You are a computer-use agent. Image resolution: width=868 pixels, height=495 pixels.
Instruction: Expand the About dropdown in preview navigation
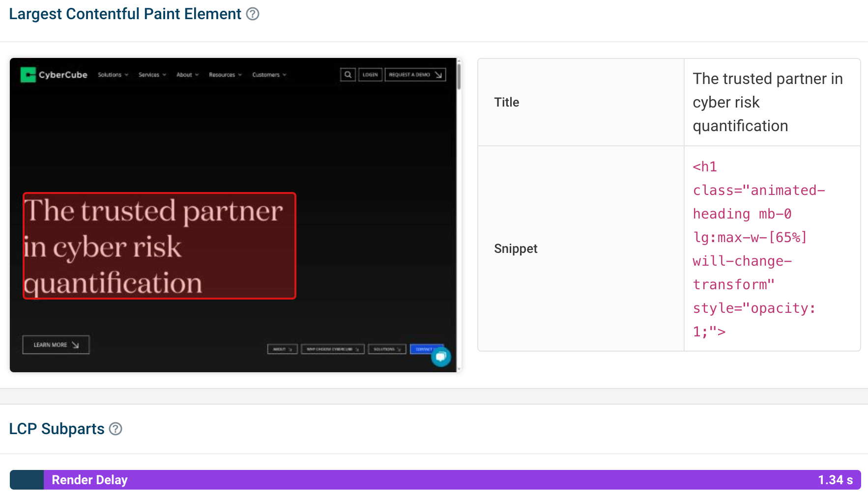188,75
